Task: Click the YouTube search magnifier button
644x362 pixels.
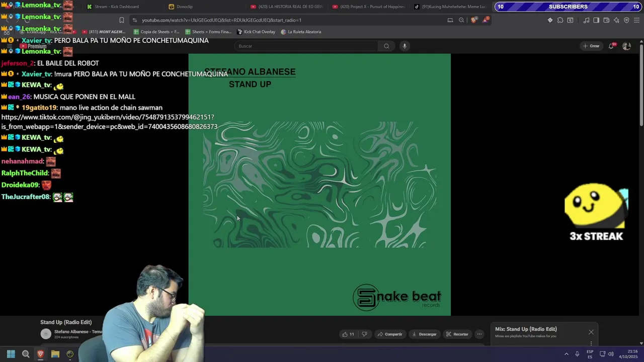Action: coord(386,46)
